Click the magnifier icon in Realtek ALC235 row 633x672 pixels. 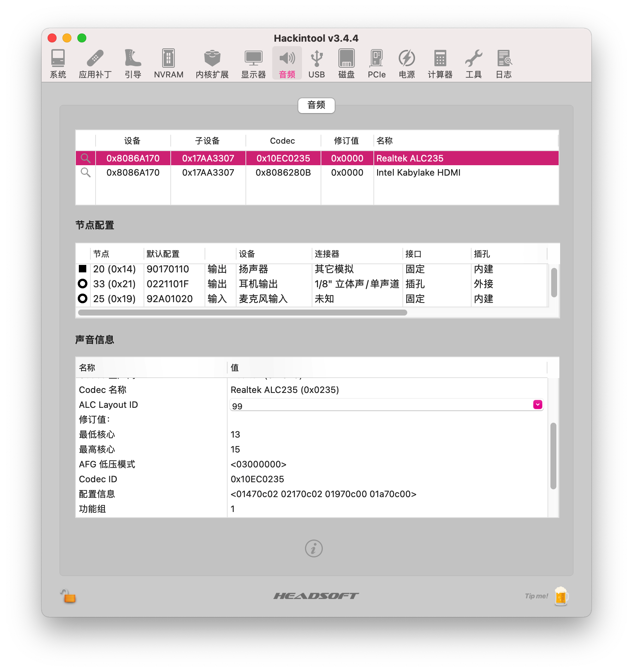[x=86, y=158]
